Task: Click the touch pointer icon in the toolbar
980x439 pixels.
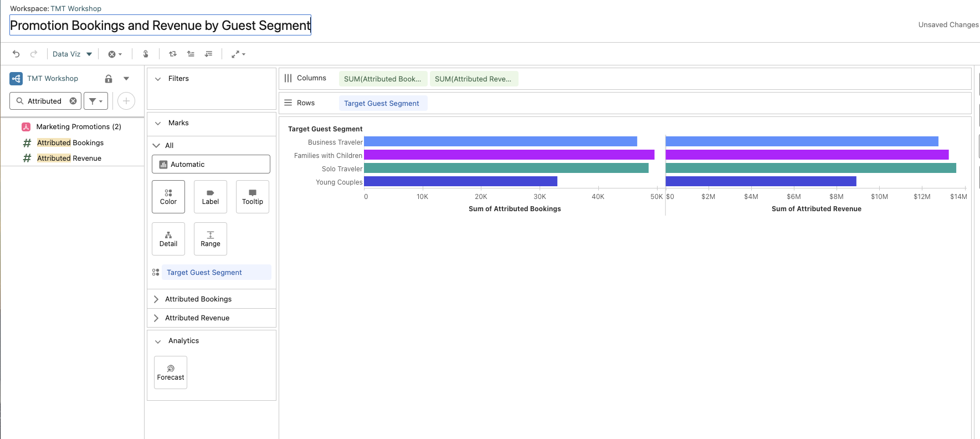Action: tap(146, 54)
